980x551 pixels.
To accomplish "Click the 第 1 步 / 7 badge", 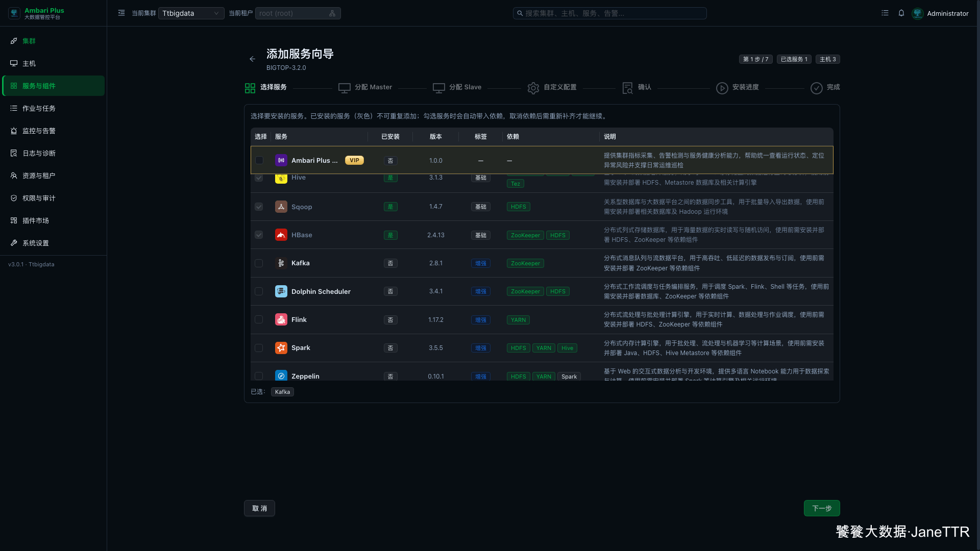I will point(755,59).
